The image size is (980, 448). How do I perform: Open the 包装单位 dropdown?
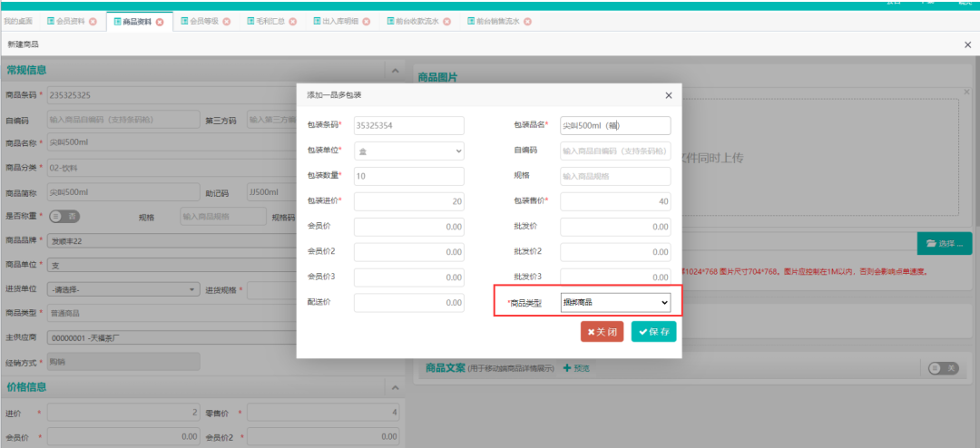pos(408,151)
